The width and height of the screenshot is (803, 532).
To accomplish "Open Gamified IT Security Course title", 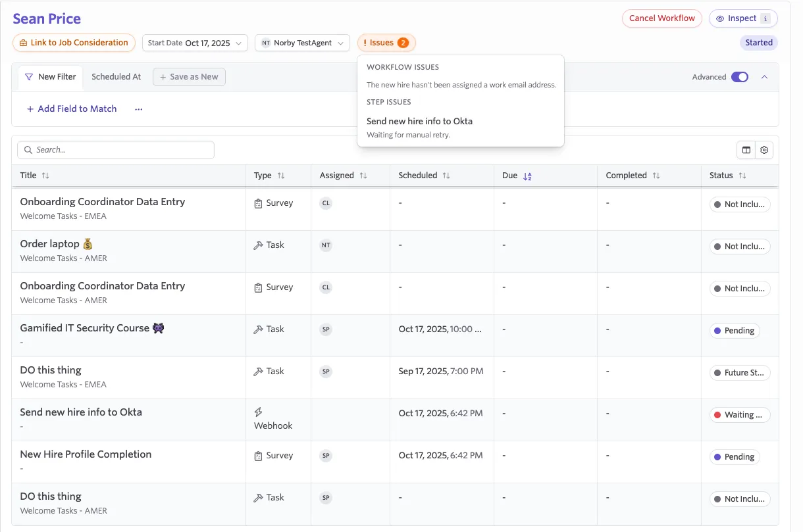I will [92, 328].
